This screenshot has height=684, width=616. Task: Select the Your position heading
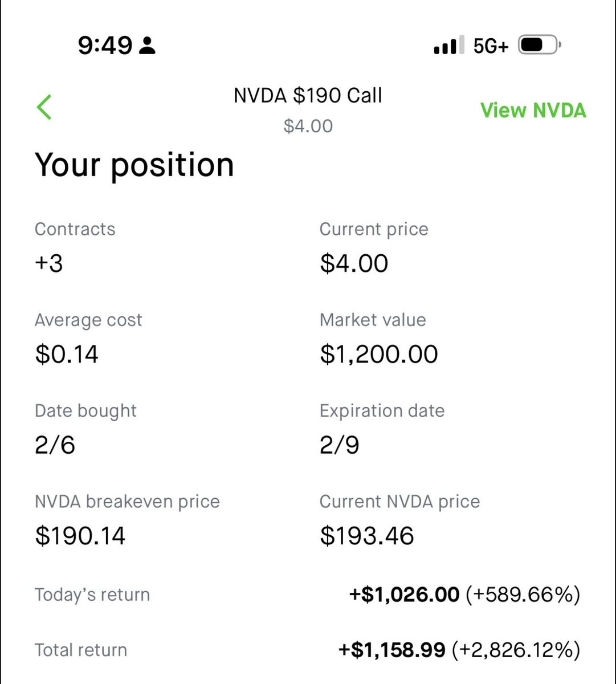[134, 165]
